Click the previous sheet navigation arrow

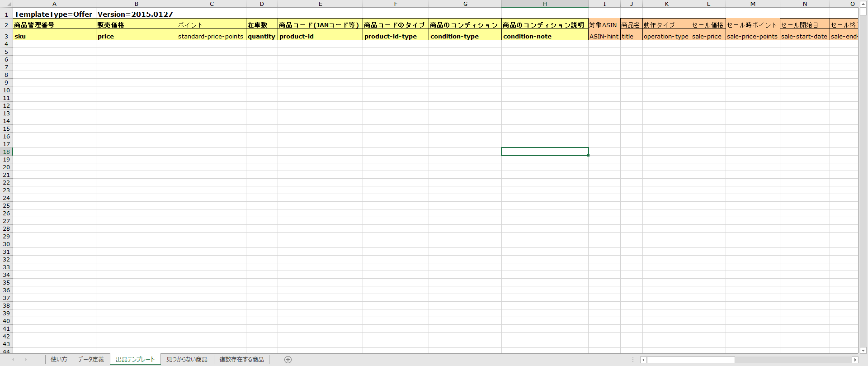(x=13, y=360)
